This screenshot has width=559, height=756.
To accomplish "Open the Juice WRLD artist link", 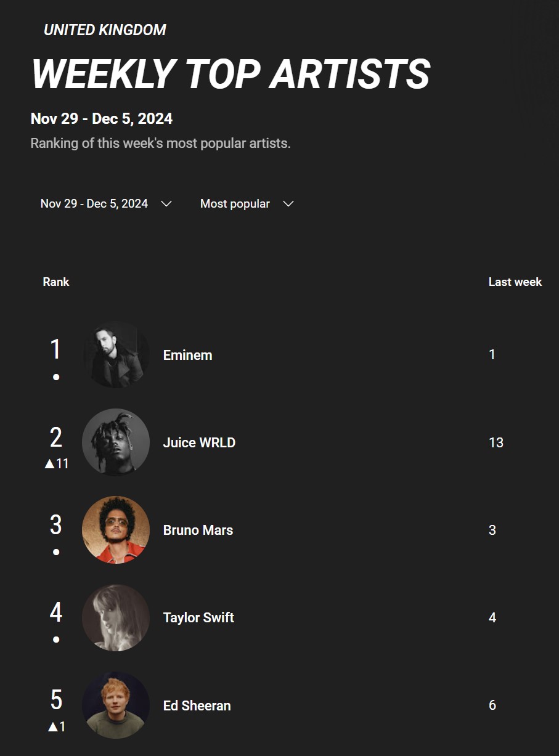I will pos(199,442).
